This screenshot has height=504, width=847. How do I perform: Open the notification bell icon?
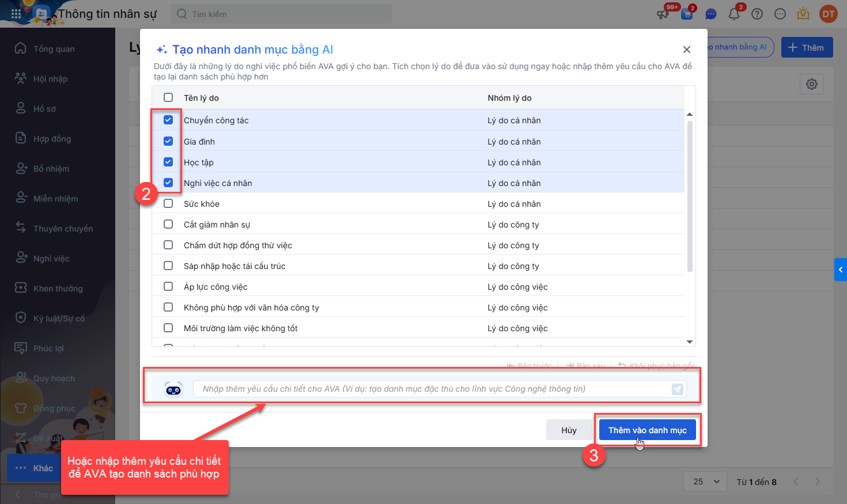[x=734, y=14]
